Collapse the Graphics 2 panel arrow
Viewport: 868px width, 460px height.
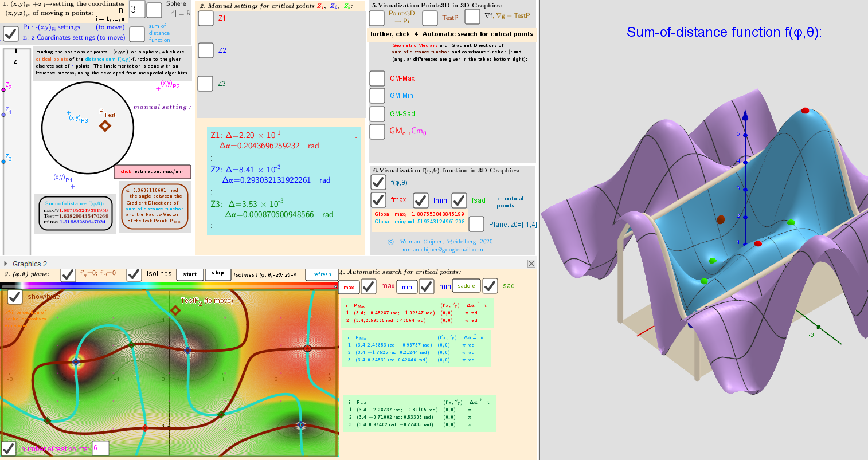[6, 264]
